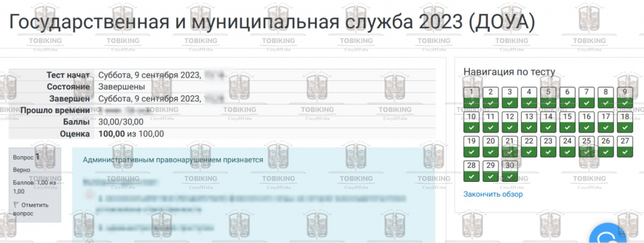Jump to question 5 in navigation
This screenshot has height=243, width=644.
pyautogui.click(x=548, y=97)
